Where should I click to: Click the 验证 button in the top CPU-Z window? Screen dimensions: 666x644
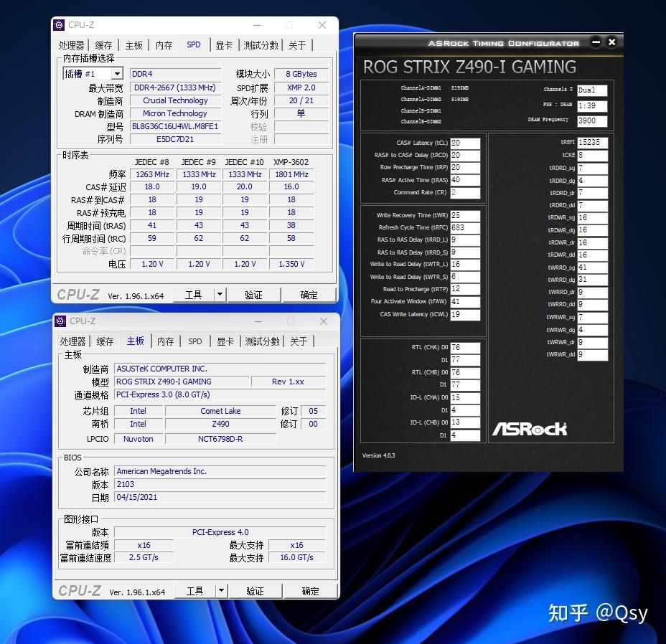tap(255, 294)
